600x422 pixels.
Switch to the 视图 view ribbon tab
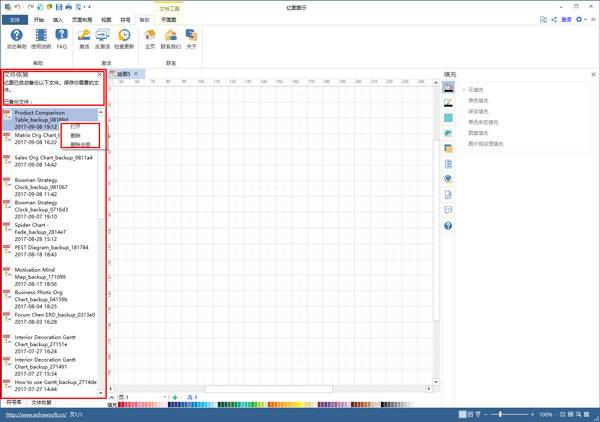click(106, 20)
